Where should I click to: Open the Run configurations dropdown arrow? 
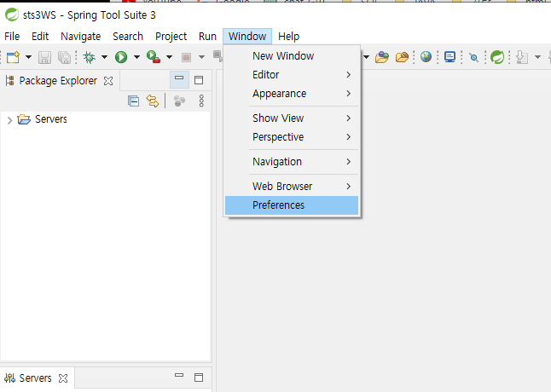pyautogui.click(x=136, y=57)
